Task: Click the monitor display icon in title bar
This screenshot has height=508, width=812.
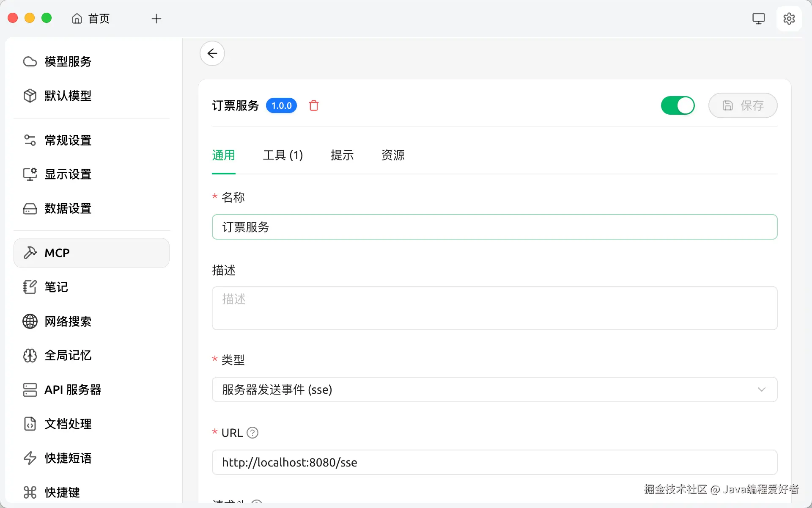Action: [x=758, y=19]
